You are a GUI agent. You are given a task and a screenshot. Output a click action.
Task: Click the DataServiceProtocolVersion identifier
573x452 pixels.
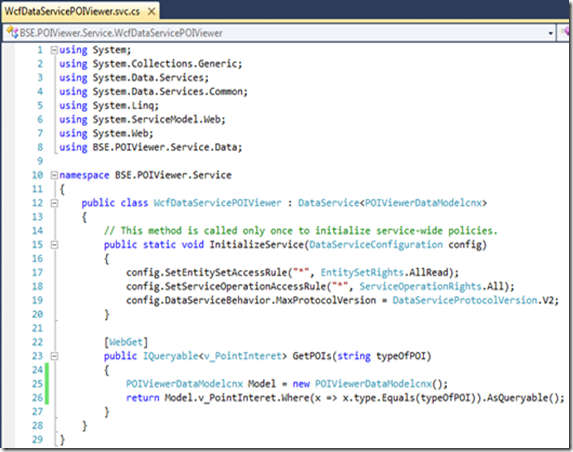465,300
